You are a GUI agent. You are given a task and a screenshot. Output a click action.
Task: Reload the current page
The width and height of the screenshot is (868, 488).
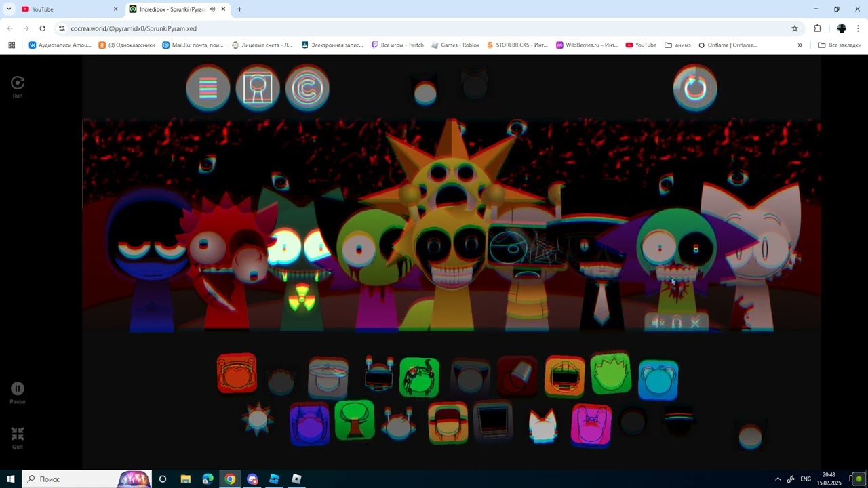tap(42, 28)
